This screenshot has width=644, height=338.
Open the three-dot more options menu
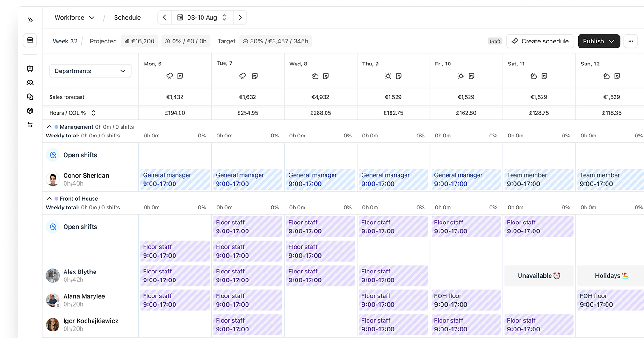click(x=630, y=41)
